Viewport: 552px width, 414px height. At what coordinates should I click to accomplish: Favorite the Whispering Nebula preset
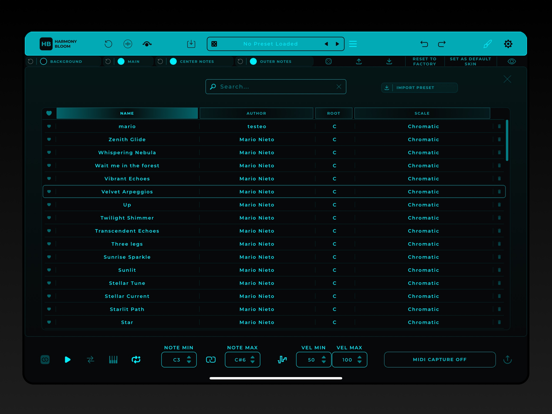(49, 152)
